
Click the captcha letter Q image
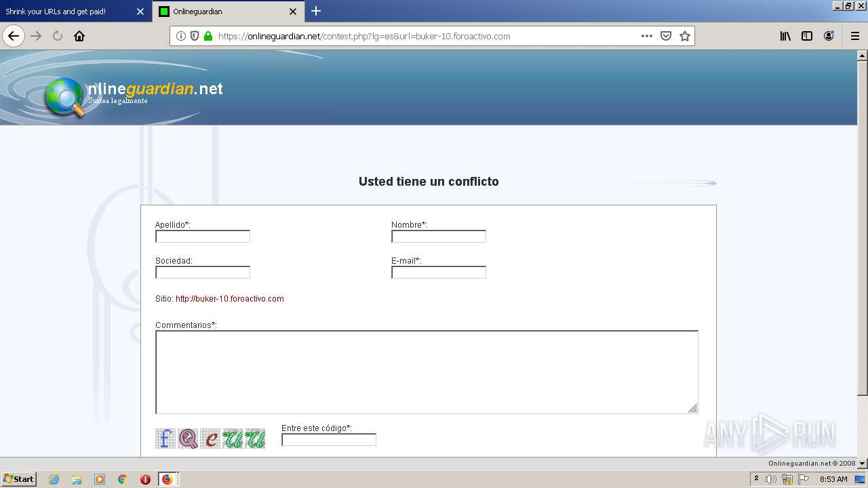pyautogui.click(x=188, y=439)
